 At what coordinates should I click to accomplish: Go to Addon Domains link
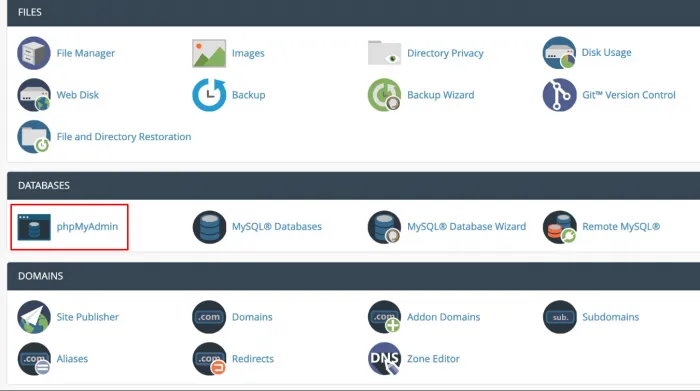point(444,317)
